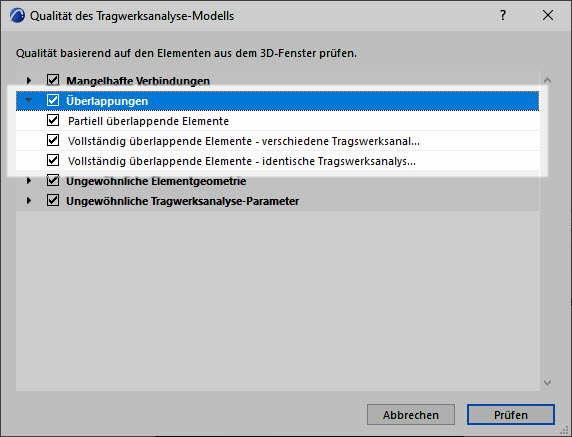Open the dialog help question mark
This screenshot has height=437, width=572.
point(503,15)
